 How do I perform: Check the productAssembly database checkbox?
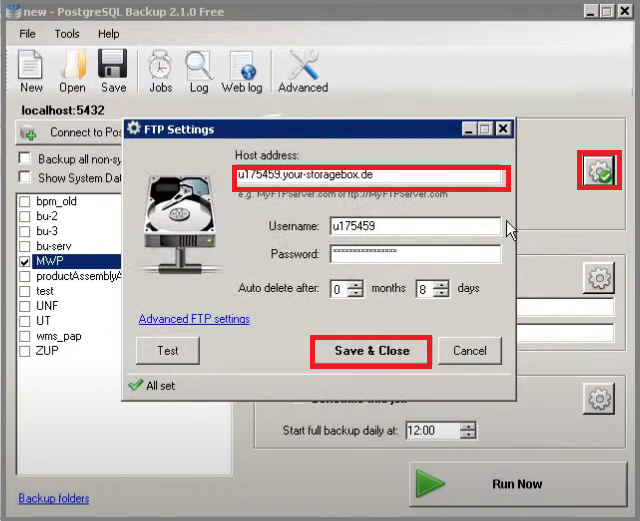pyautogui.click(x=25, y=276)
